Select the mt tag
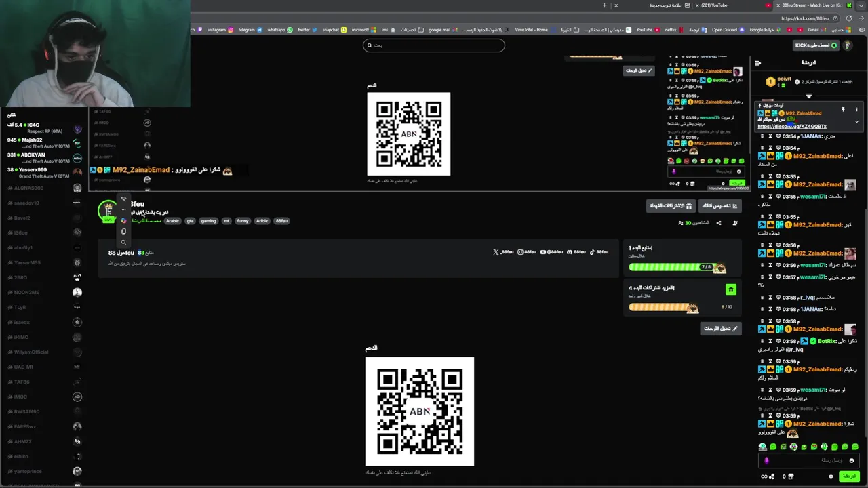Image resolution: width=868 pixels, height=488 pixels. click(226, 221)
